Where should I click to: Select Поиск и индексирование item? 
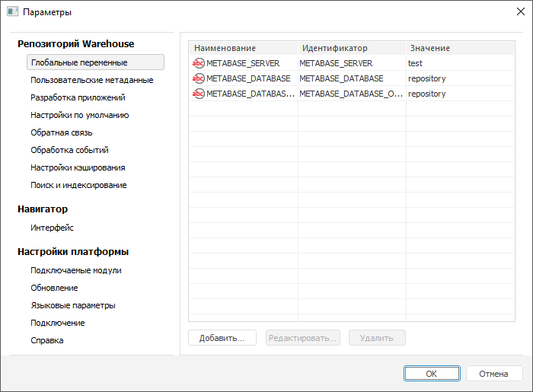tap(78, 185)
